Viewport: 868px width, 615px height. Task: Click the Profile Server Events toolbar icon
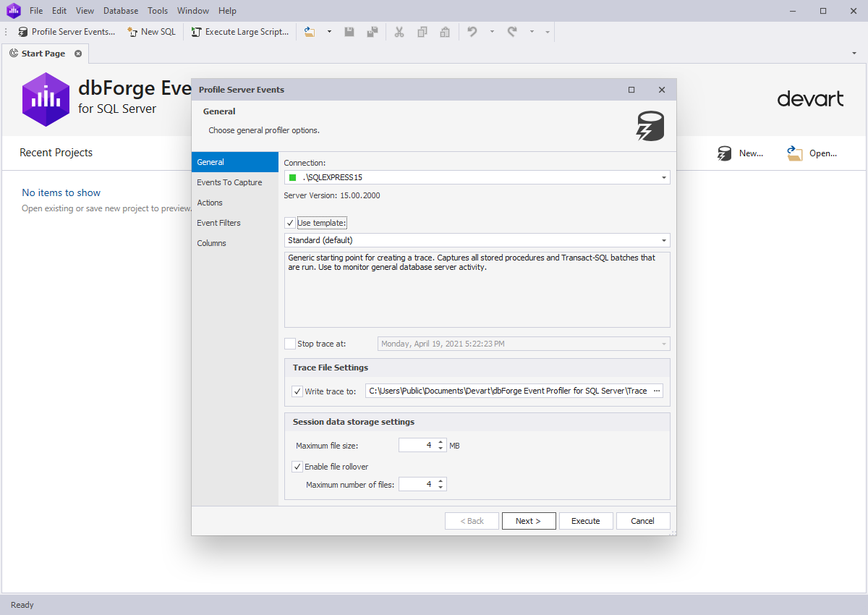click(22, 31)
